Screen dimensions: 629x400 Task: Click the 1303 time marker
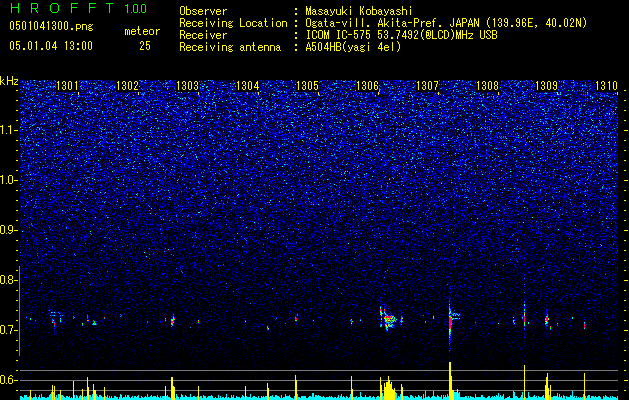[187, 85]
